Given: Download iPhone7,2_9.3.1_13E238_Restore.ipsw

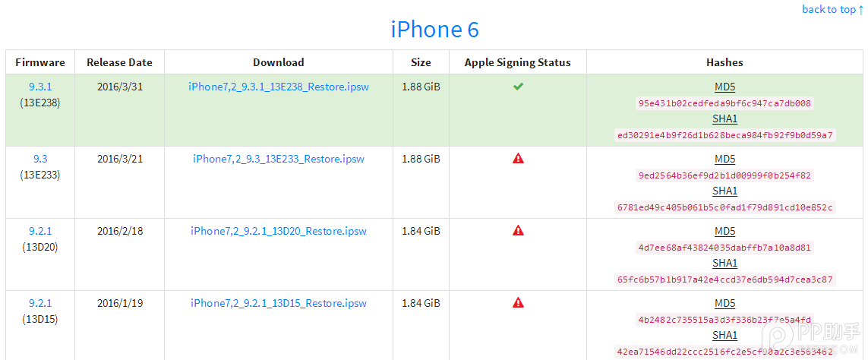Looking at the screenshot, I should click(x=279, y=87).
